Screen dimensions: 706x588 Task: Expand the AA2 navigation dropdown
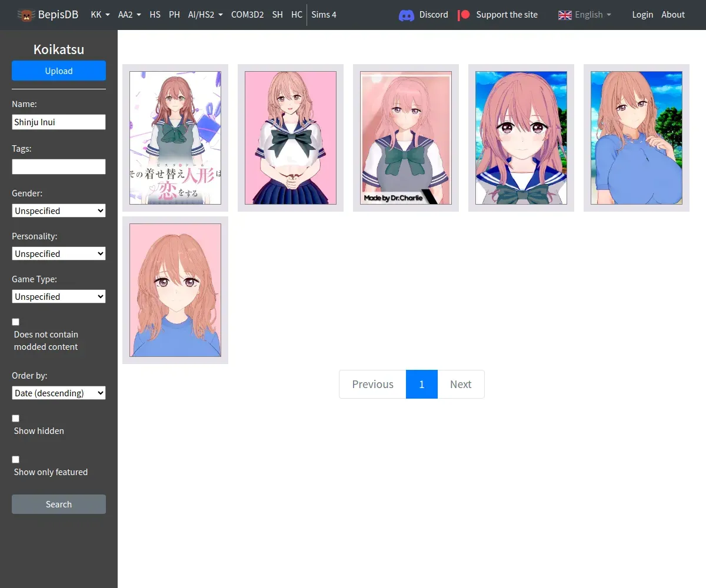pos(129,15)
